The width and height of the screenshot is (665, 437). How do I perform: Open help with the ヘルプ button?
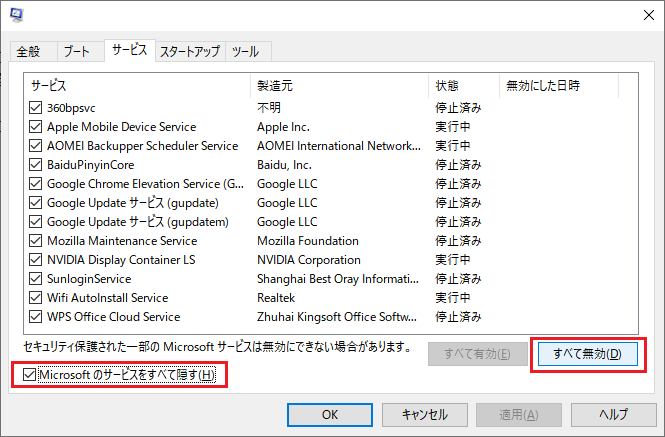click(613, 415)
